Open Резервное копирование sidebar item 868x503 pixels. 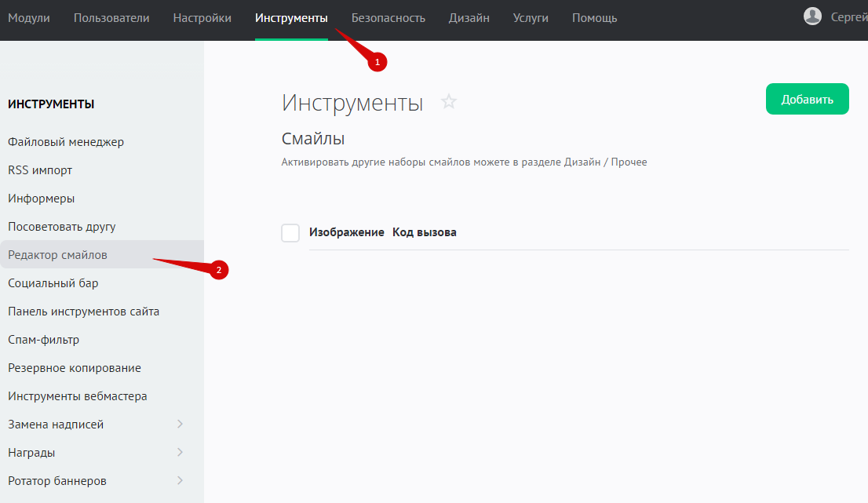75,368
